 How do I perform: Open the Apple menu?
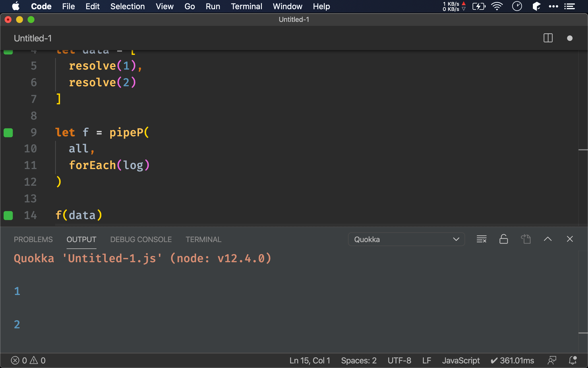pyautogui.click(x=16, y=6)
